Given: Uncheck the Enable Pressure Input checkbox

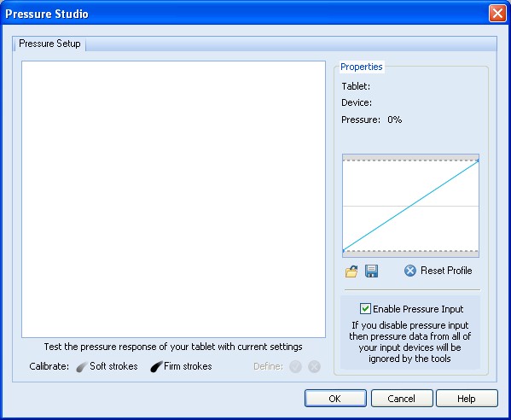Looking at the screenshot, I should coord(365,308).
